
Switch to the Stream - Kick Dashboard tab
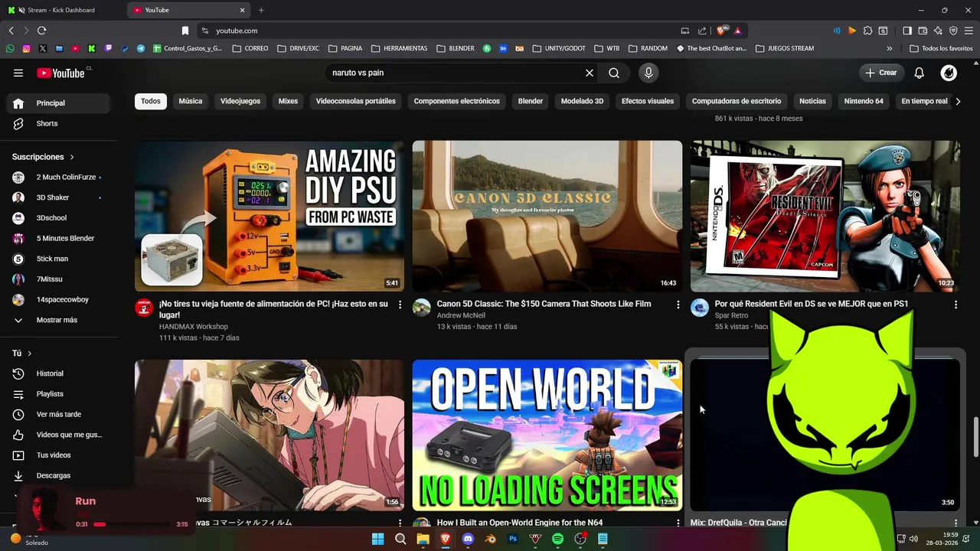coord(61,10)
